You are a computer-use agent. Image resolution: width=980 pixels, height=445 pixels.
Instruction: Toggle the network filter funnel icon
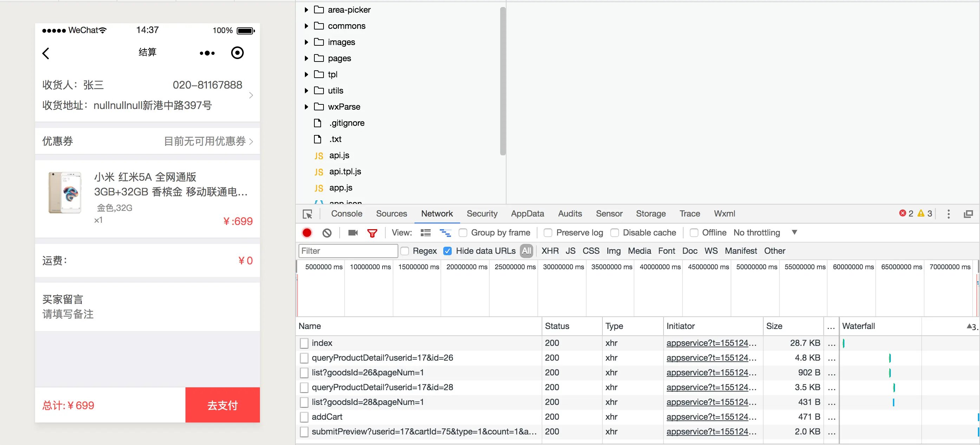[x=372, y=233]
